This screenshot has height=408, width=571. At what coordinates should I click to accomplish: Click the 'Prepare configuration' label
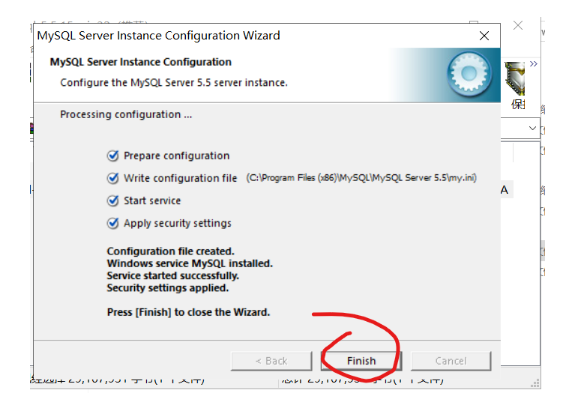pyautogui.click(x=177, y=156)
